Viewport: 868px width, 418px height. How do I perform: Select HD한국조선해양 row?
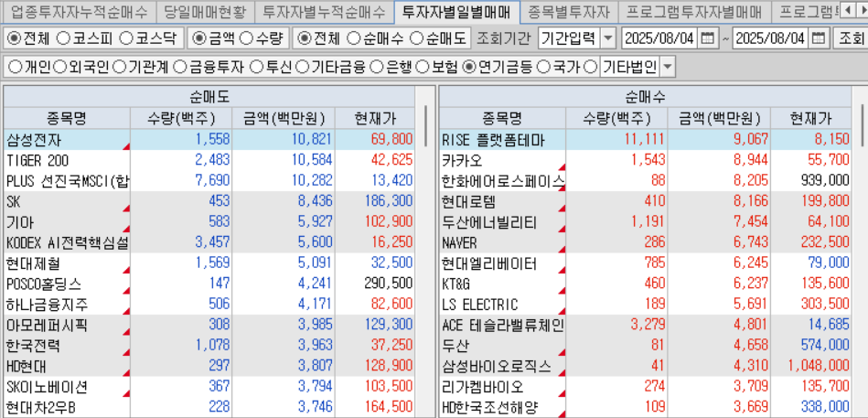pyautogui.click(x=646, y=407)
